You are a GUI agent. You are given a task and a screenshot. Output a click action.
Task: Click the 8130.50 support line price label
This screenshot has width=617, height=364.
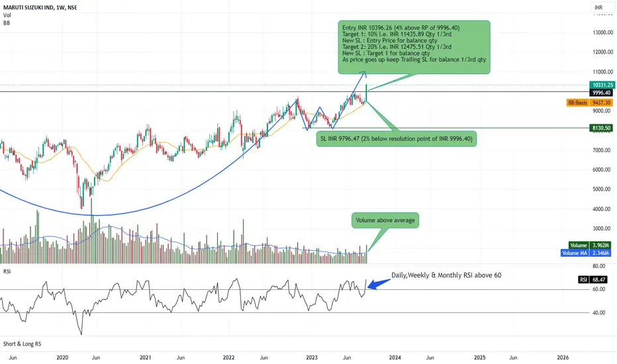pos(602,128)
